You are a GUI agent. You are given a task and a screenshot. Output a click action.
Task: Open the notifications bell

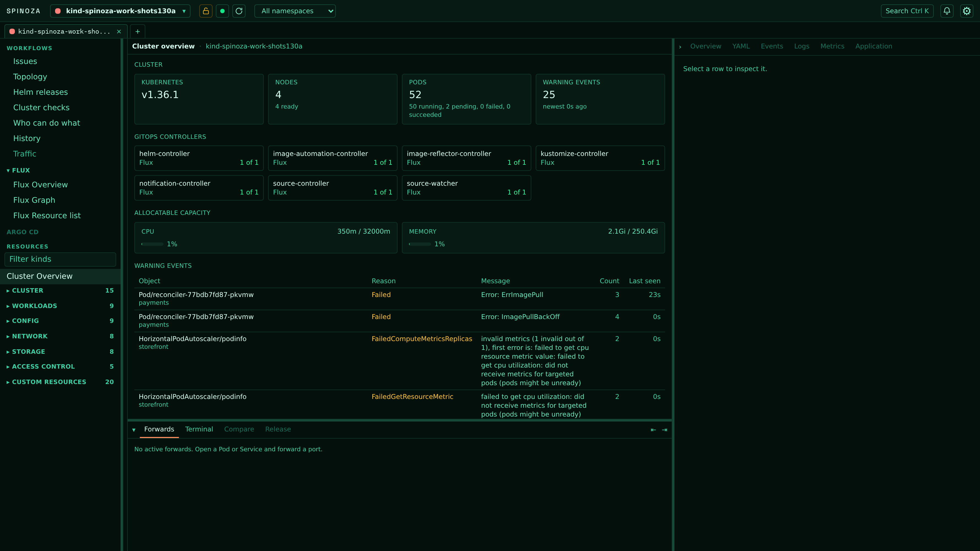[x=947, y=11]
